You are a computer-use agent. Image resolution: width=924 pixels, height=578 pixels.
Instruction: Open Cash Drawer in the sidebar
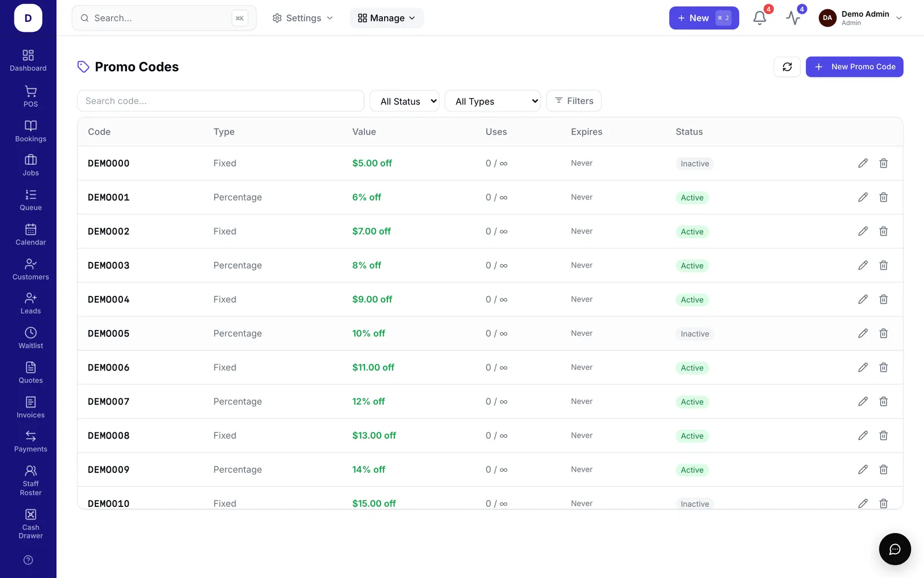(x=31, y=524)
